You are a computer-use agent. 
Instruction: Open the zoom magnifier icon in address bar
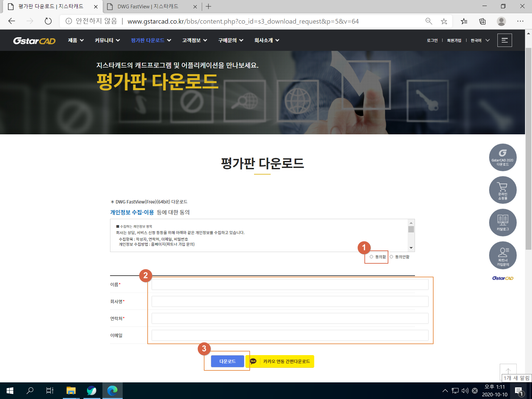pyautogui.click(x=429, y=21)
